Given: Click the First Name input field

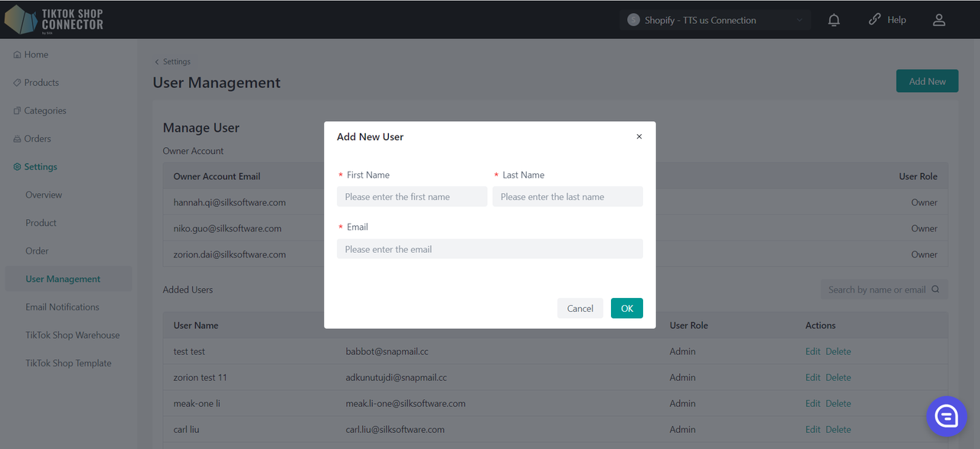Looking at the screenshot, I should (412, 197).
